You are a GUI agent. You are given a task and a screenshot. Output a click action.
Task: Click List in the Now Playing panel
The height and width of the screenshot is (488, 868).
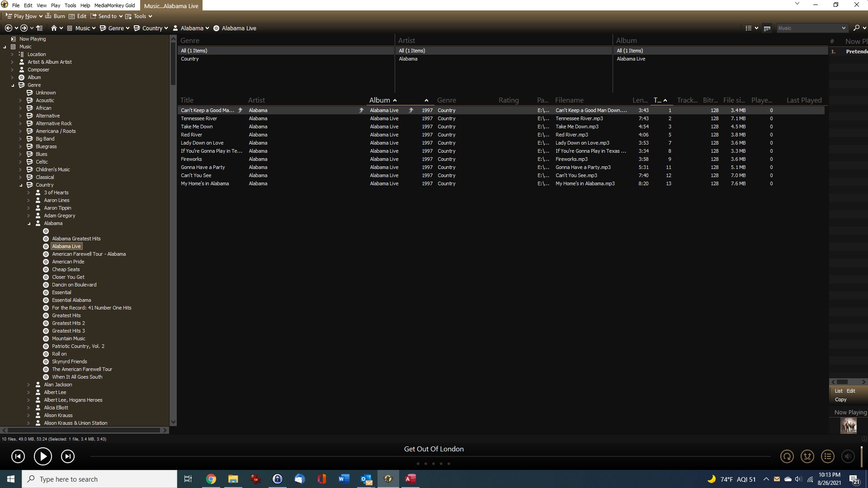pyautogui.click(x=839, y=391)
